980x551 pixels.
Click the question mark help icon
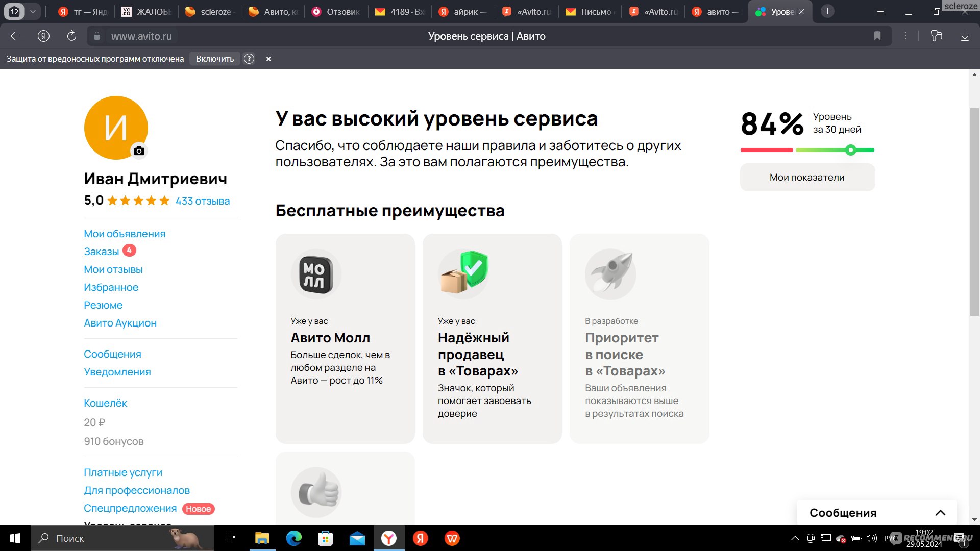pyautogui.click(x=249, y=59)
